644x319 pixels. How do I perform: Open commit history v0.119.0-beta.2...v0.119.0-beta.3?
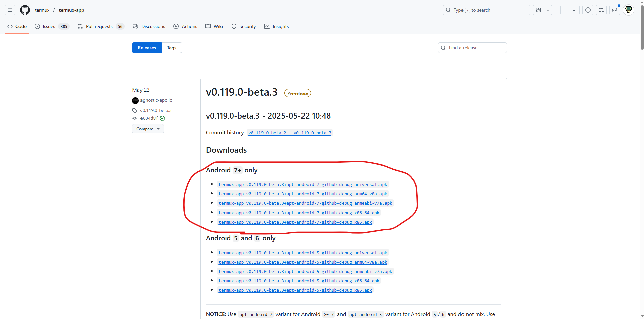[x=290, y=133]
